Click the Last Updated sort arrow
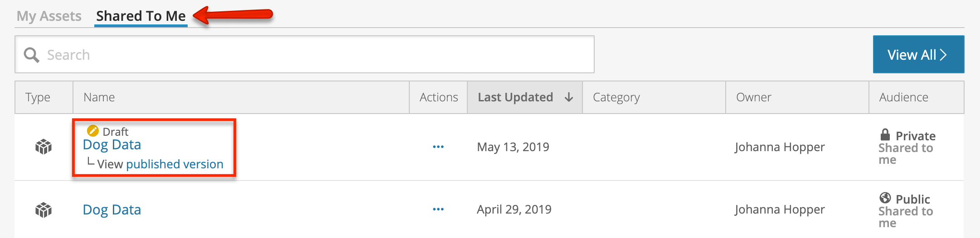 569,97
